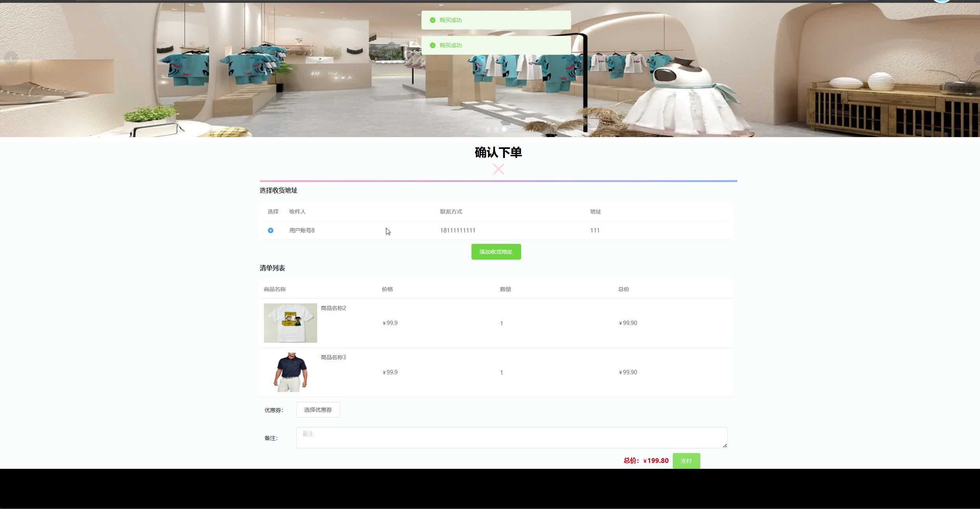Click the carousel previous arrow
This screenshot has width=980, height=509.
coord(11,58)
